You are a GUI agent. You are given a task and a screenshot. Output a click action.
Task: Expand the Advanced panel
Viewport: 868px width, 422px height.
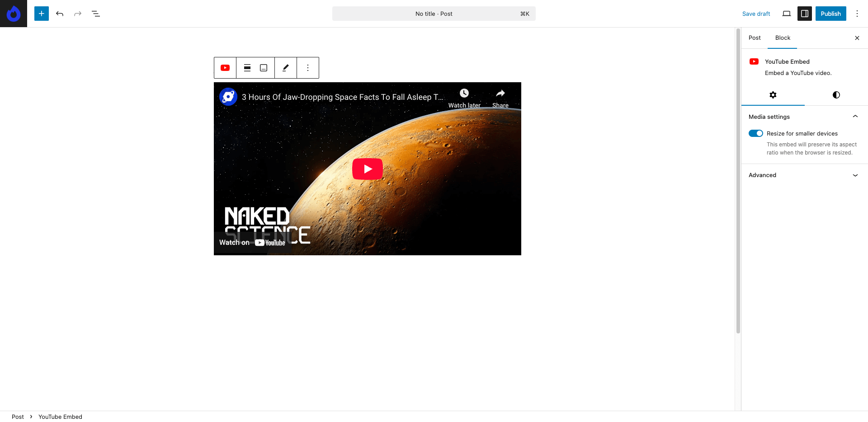pos(805,175)
